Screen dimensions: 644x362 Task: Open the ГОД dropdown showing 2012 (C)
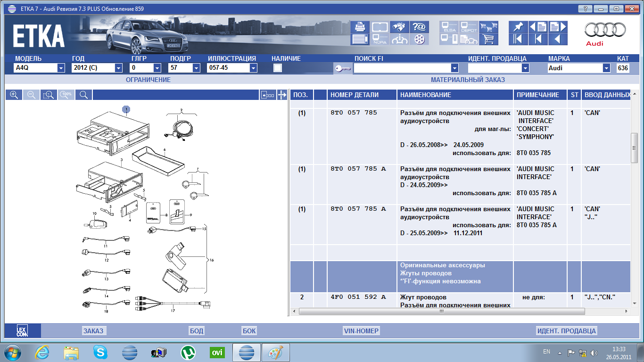[118, 68]
